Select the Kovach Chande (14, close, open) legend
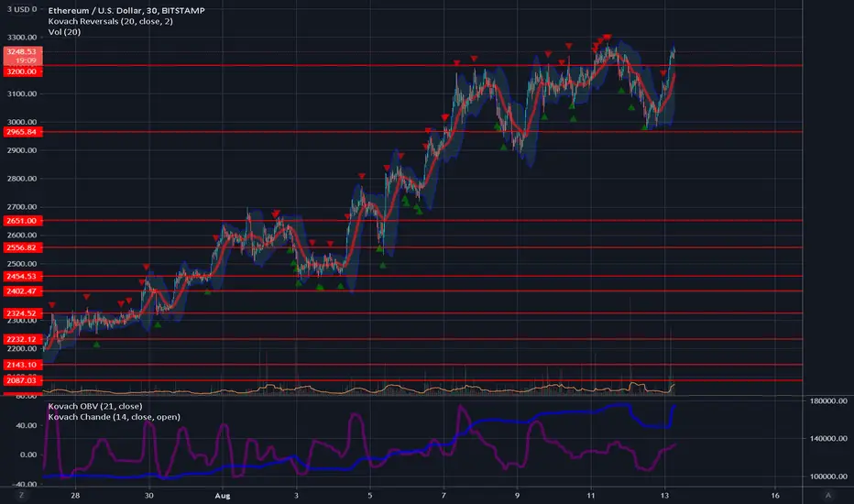The width and height of the screenshot is (854, 504). 114,417
